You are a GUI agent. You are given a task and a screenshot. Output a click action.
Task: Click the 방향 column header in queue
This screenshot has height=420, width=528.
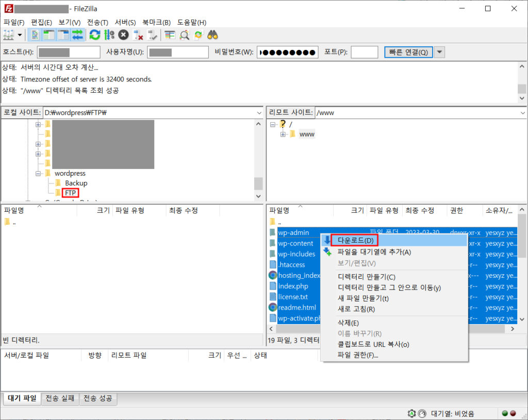pyautogui.click(x=95, y=356)
